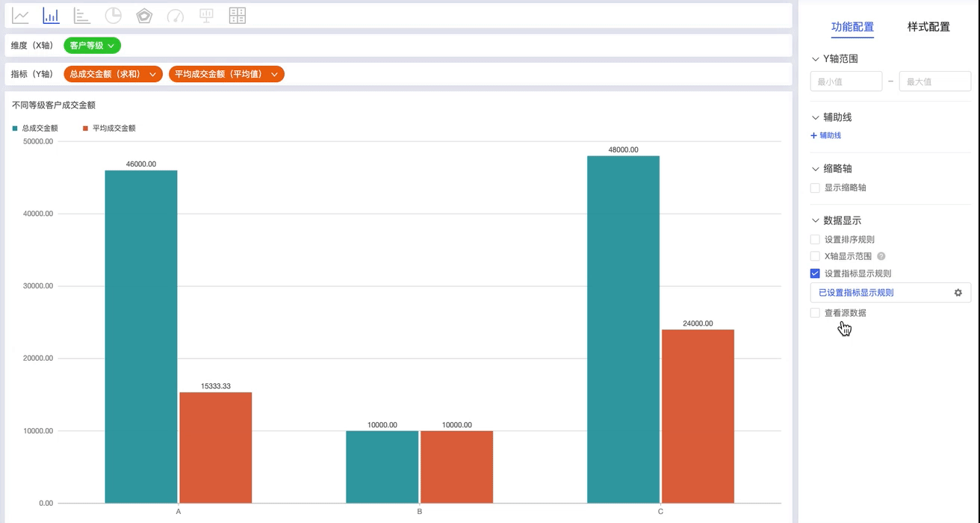
Task: Open gear settings for 指标显示规则
Action: tap(958, 293)
